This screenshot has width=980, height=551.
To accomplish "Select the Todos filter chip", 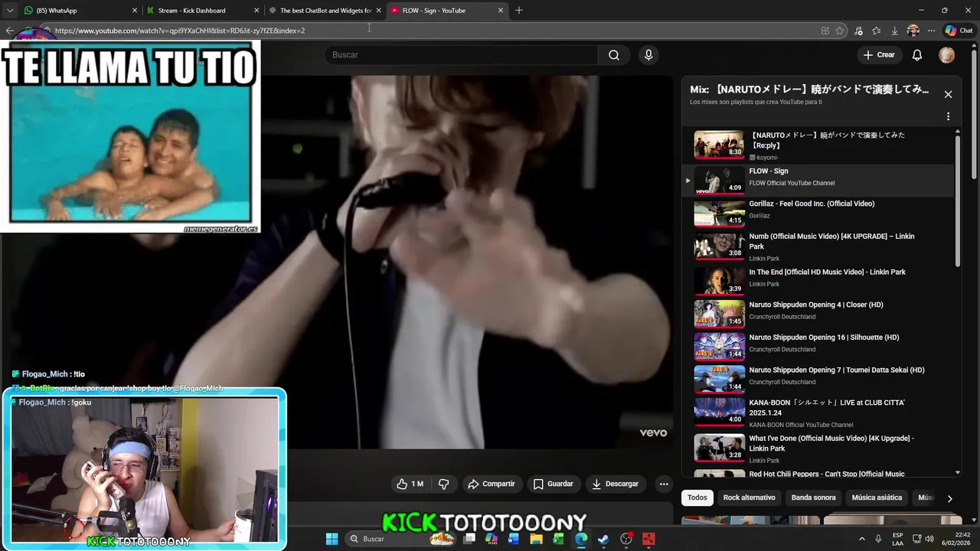I will pyautogui.click(x=697, y=497).
